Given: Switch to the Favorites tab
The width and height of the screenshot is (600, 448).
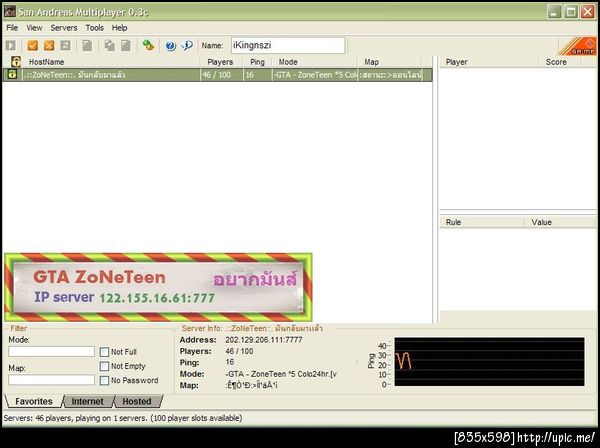Looking at the screenshot, I should click(x=34, y=401).
